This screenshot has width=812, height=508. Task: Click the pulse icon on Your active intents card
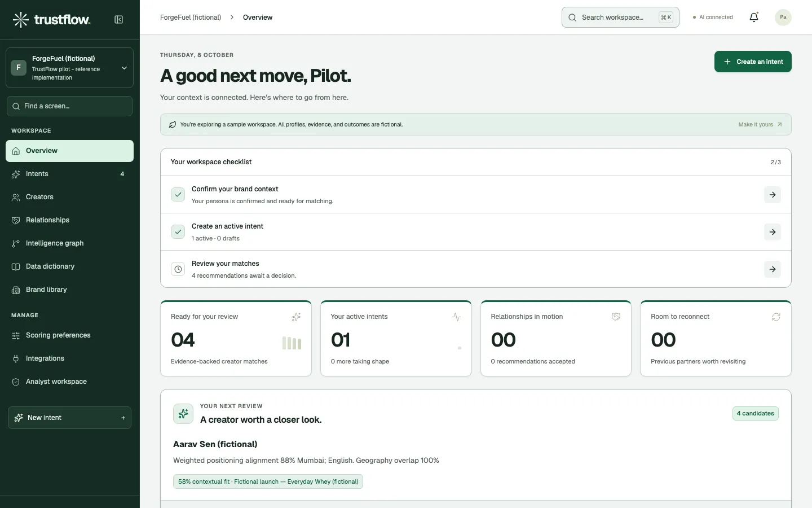pyautogui.click(x=456, y=317)
